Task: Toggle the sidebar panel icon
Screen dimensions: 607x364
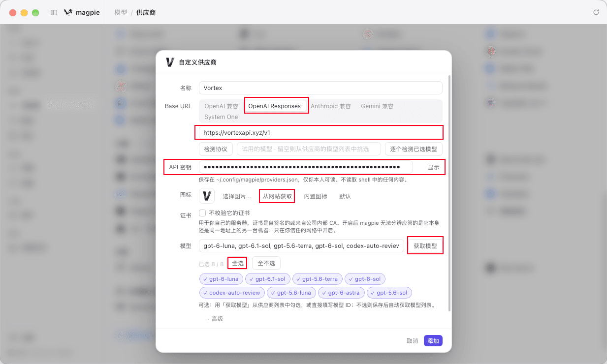Action: [54, 12]
